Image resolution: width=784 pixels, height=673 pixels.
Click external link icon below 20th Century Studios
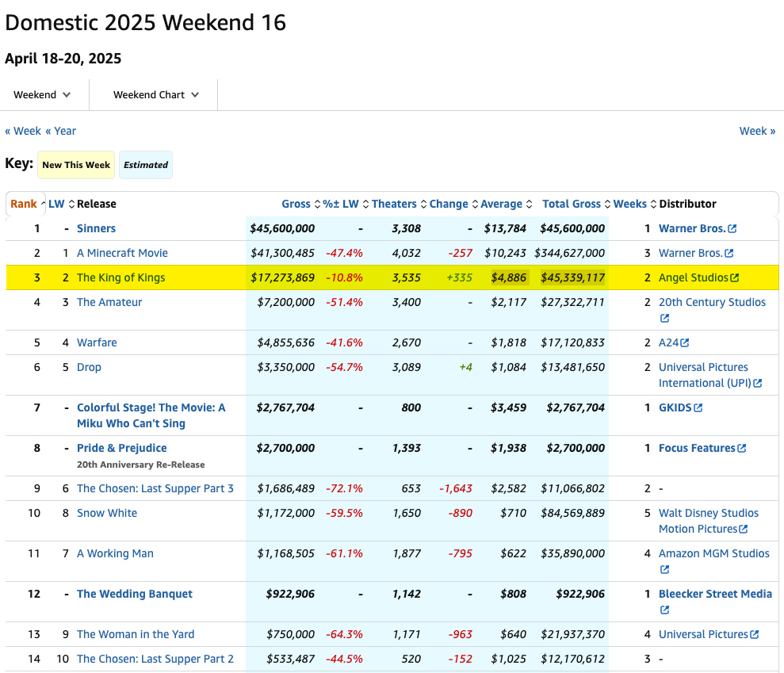[x=664, y=319]
